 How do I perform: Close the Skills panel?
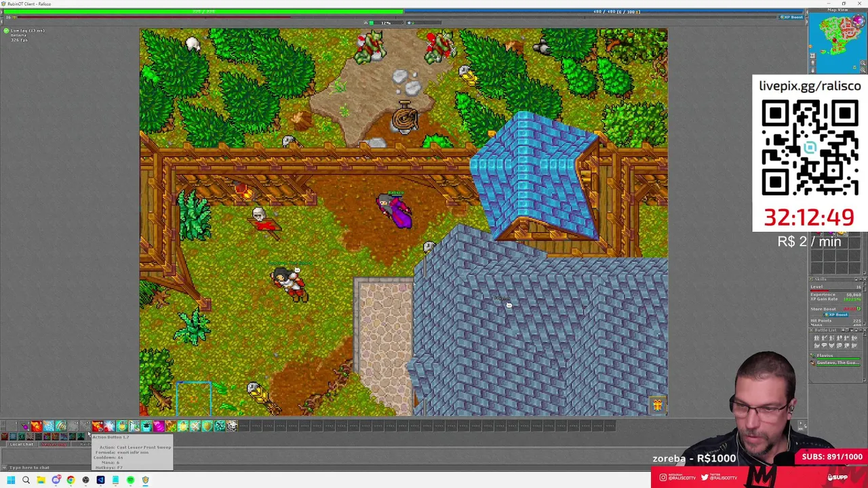pos(865,279)
